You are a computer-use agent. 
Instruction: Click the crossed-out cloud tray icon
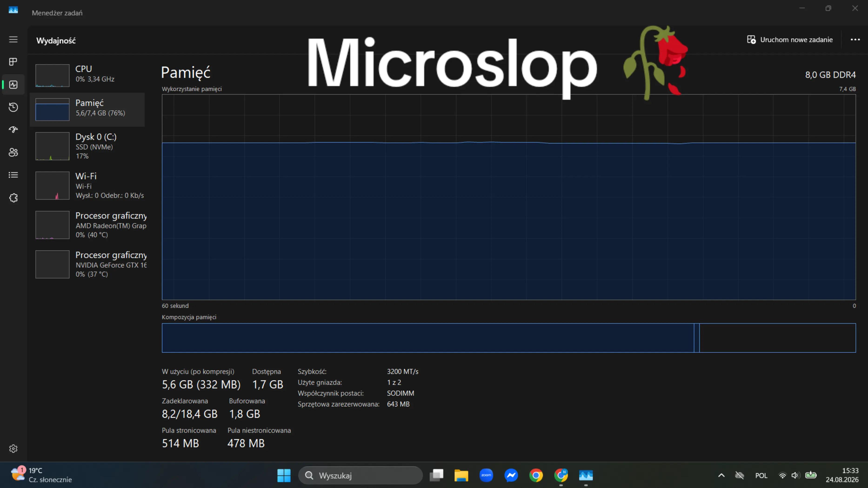coord(740,475)
